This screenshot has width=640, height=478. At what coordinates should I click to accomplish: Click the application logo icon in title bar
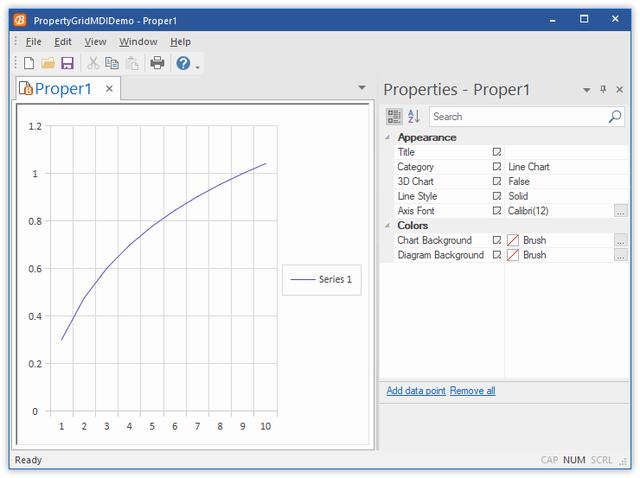pyautogui.click(x=20, y=20)
